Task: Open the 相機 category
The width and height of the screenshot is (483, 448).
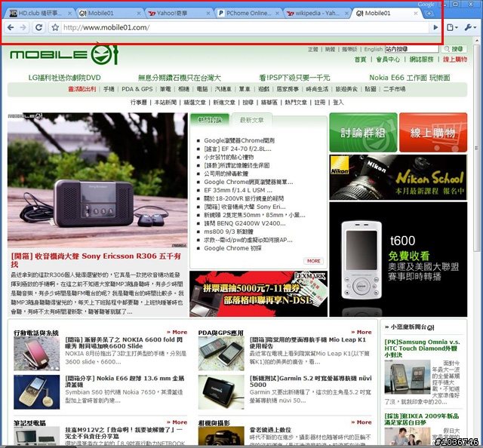Action: pyautogui.click(x=183, y=89)
